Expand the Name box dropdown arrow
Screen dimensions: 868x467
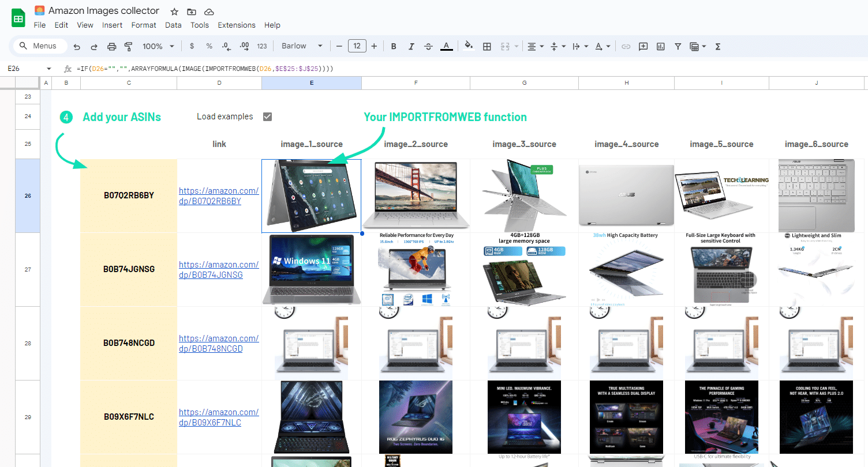tap(49, 69)
